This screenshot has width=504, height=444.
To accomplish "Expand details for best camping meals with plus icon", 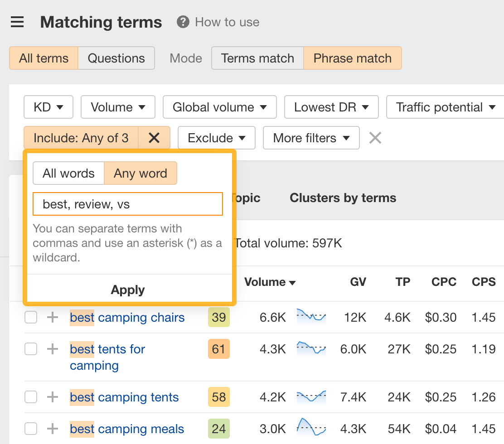I will 52,429.
